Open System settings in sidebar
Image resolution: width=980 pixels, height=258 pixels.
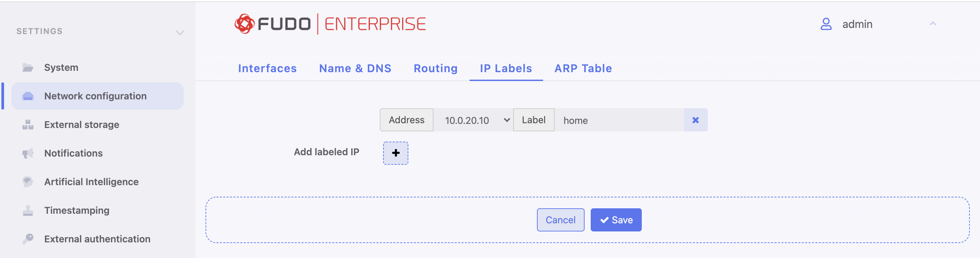point(98,68)
